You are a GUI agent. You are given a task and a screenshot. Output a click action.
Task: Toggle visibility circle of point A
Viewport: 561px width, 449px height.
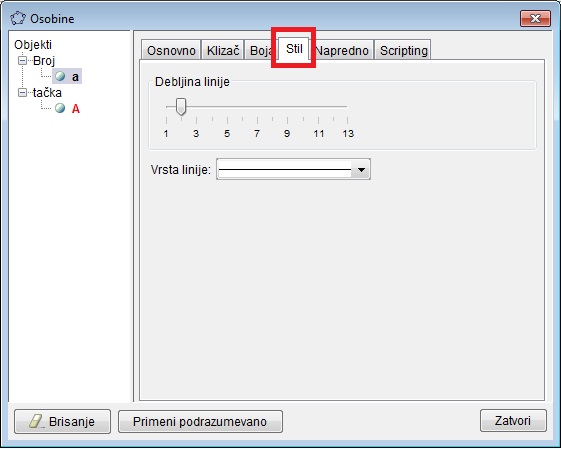tap(60, 108)
